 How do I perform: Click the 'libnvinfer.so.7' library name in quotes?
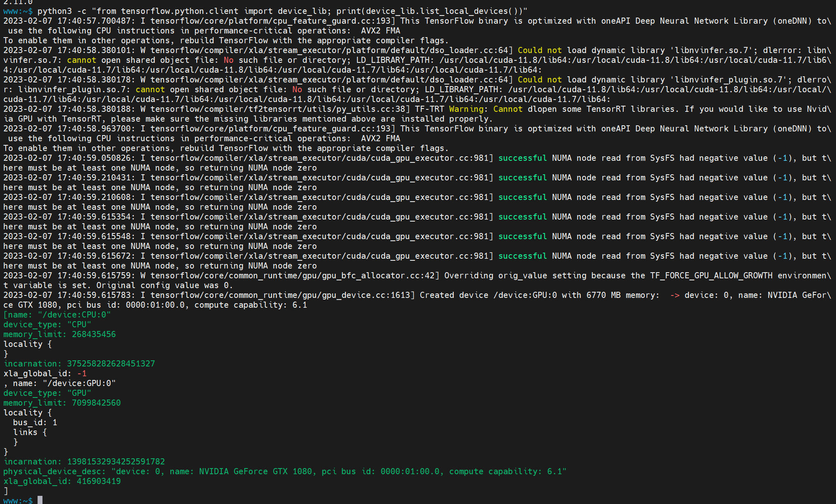(x=711, y=50)
